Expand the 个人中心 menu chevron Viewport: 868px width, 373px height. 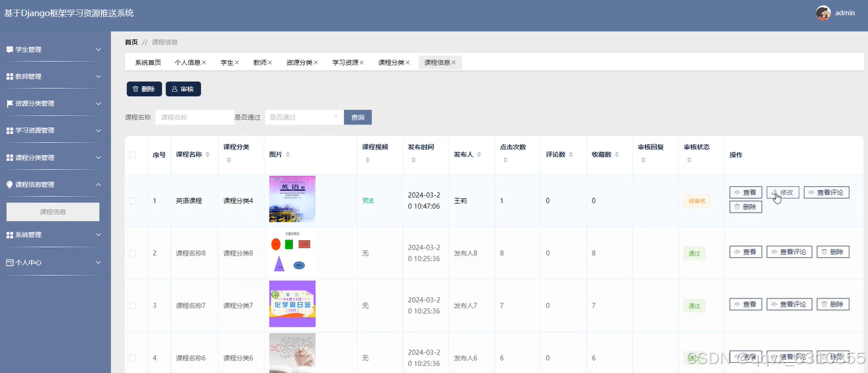(98, 263)
